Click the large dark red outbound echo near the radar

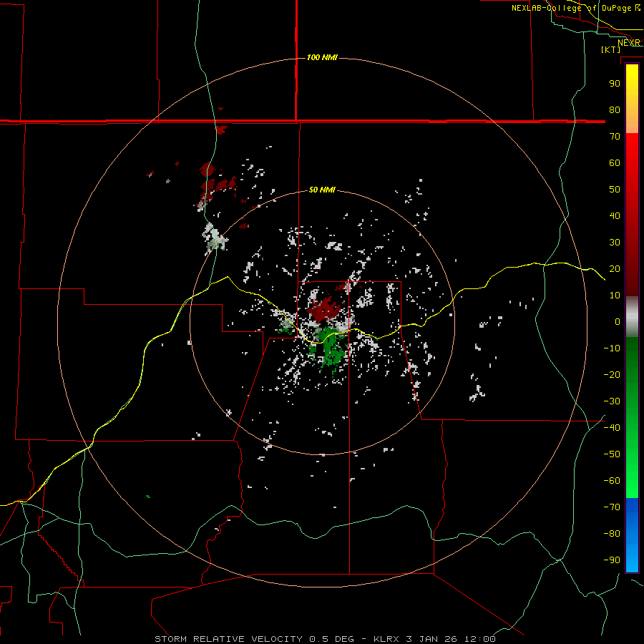point(323,308)
